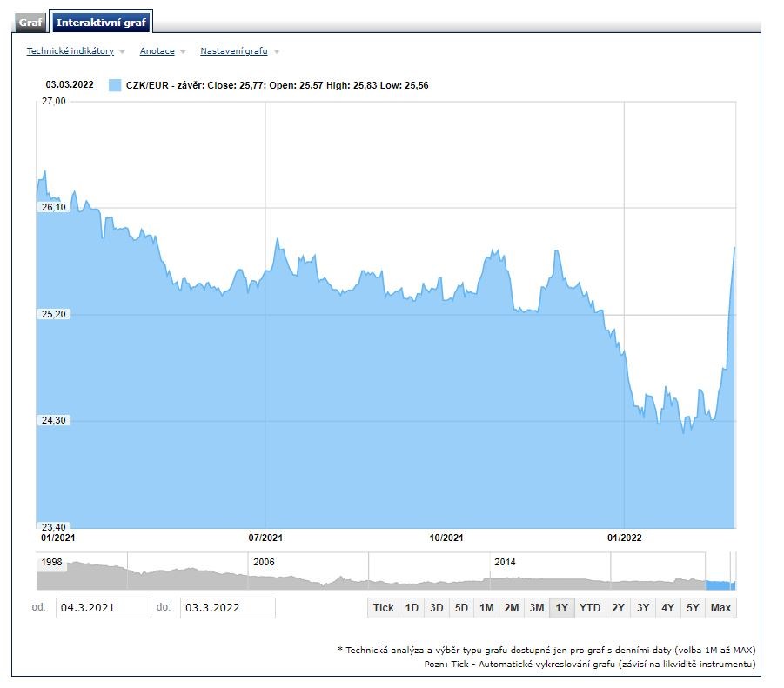Open Nastavení grafu dropdown
Screen dimensions: 784x688
(234, 51)
